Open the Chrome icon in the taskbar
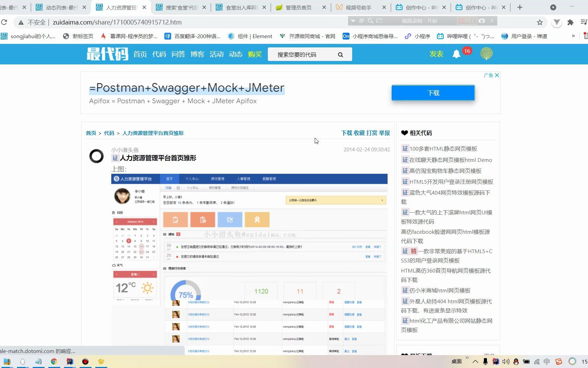The width and height of the screenshot is (588, 368). pyautogui.click(x=54, y=362)
